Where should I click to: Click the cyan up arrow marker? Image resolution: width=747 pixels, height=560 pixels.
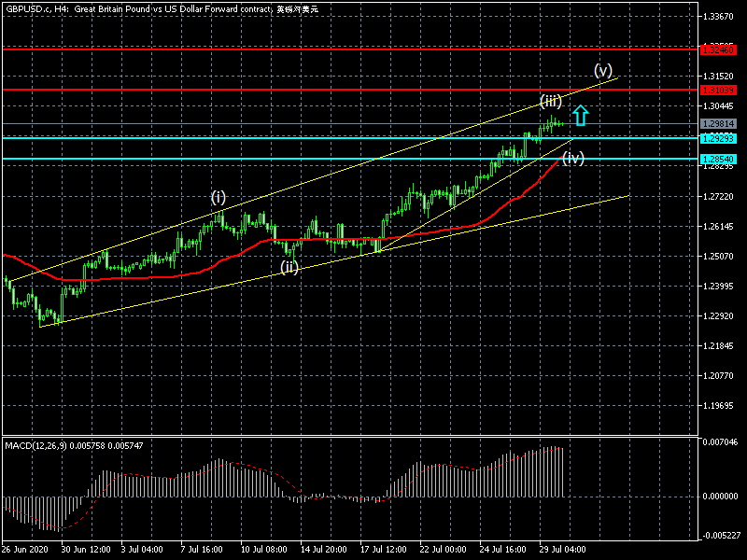pos(580,116)
